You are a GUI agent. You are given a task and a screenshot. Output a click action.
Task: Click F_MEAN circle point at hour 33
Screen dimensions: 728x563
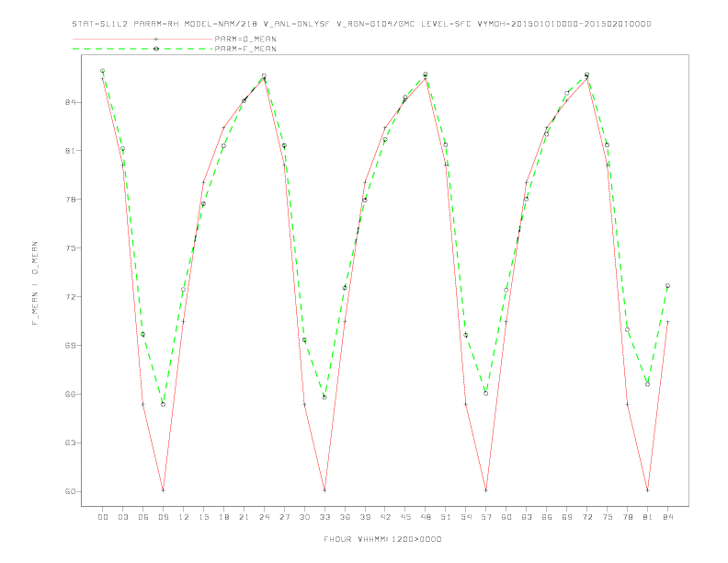[324, 397]
